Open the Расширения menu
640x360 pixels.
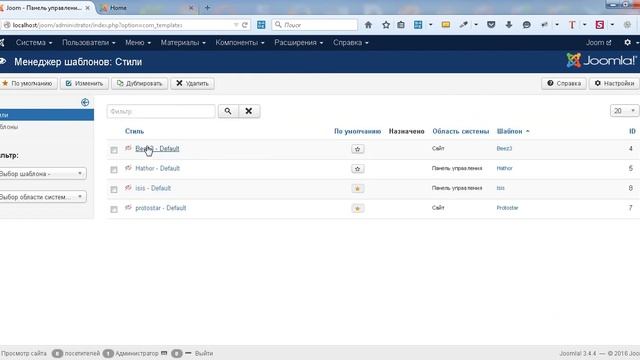point(299,42)
